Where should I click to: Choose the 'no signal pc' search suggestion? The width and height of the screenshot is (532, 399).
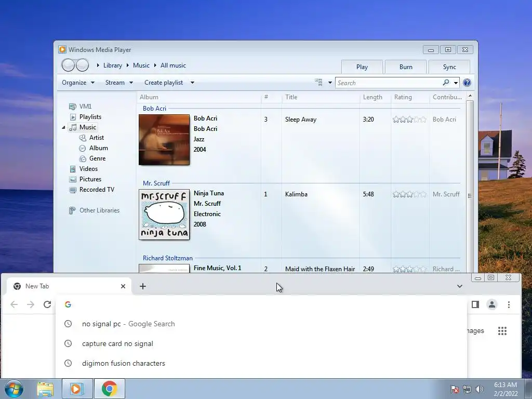click(x=261, y=324)
